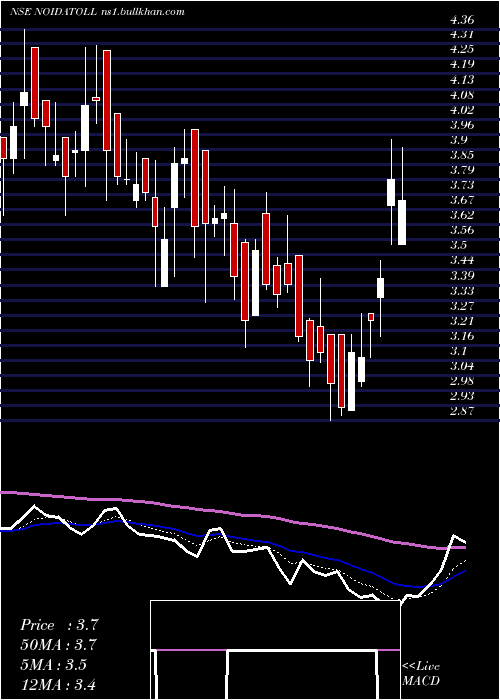Viewport: 500px width, 700px height.
Task: Click the 3.9 price axis label
Action: 458,140
